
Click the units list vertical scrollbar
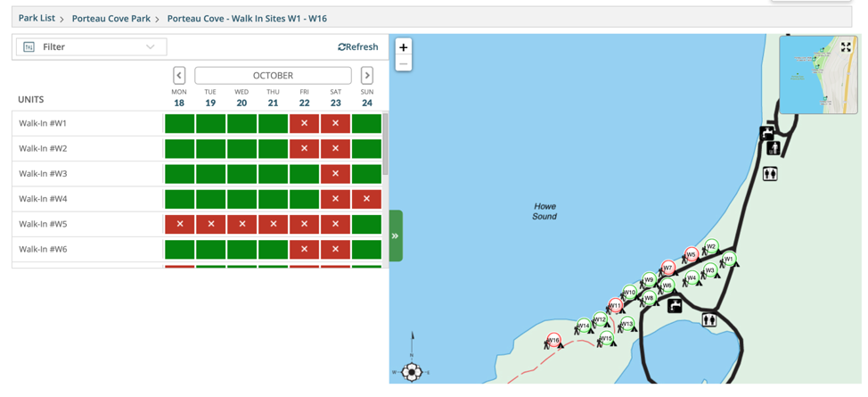[385, 144]
